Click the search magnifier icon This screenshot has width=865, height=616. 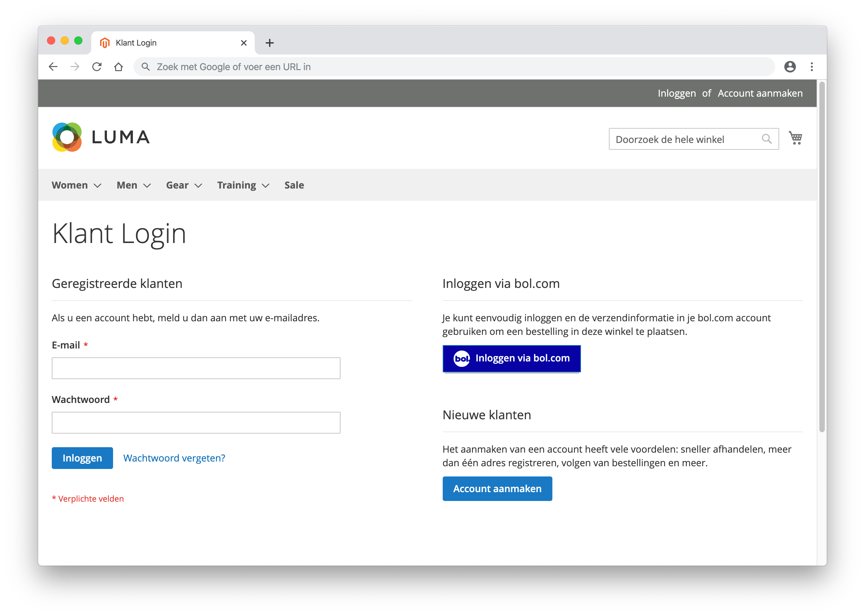(x=766, y=139)
